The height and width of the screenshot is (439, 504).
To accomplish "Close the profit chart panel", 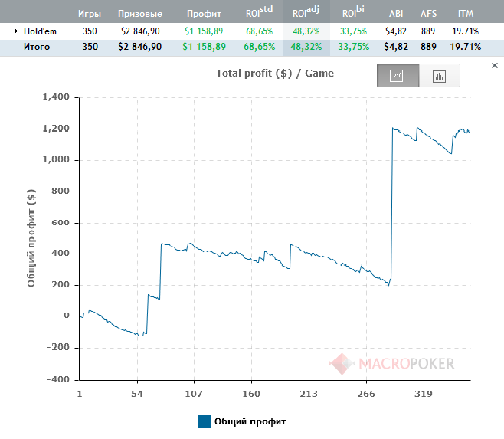I will coord(494,66).
